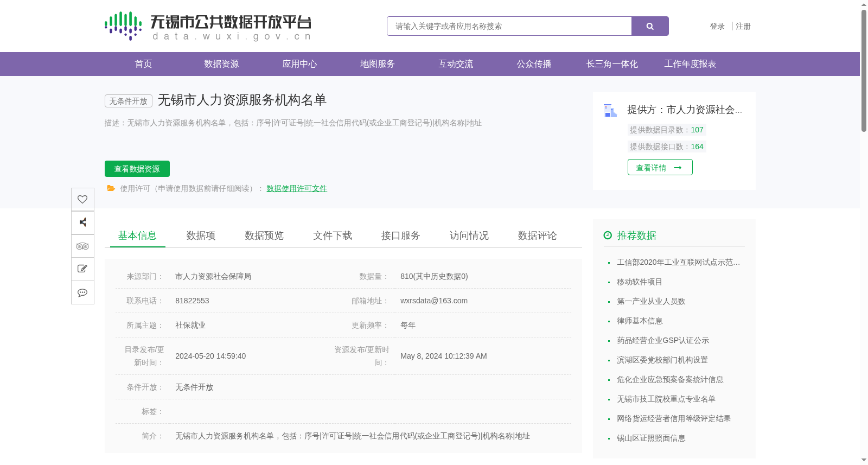Open 应用中心 navigation menu
This screenshot has width=868, height=465.
tap(299, 64)
